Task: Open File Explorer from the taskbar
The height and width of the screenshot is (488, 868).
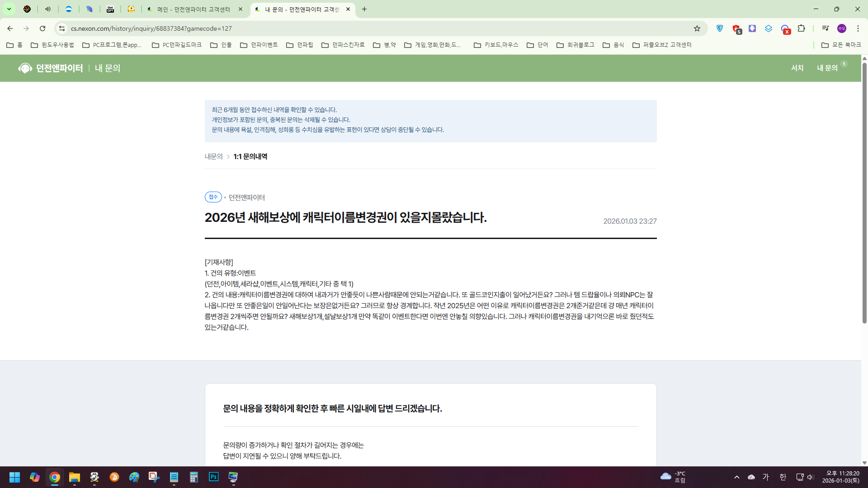Action: 74,477
